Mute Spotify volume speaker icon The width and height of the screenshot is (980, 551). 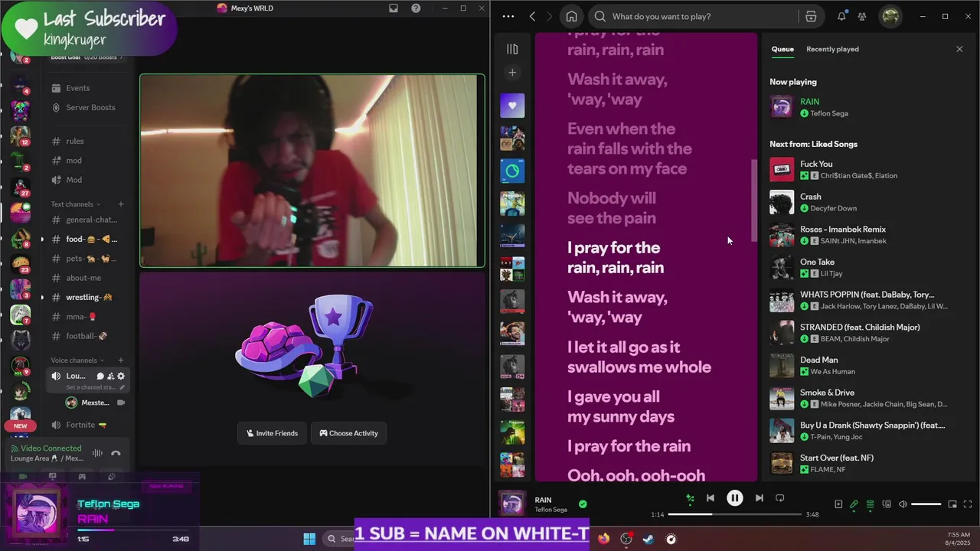point(903,504)
